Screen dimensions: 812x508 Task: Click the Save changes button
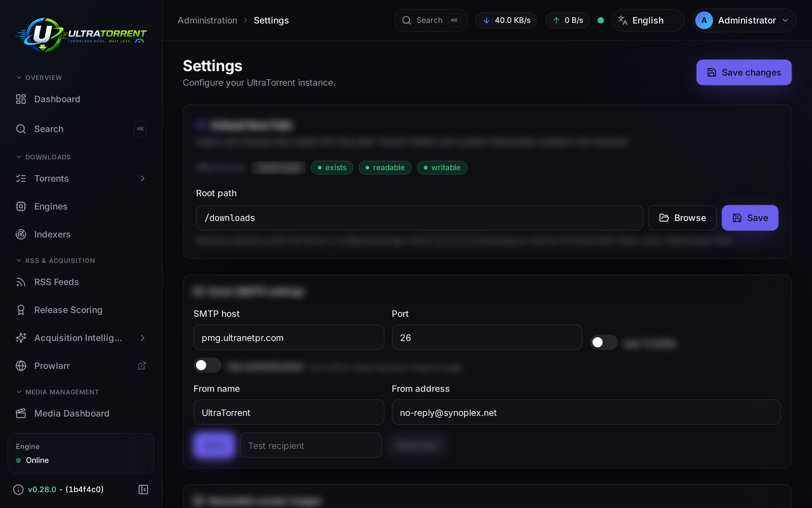pyautogui.click(x=744, y=73)
